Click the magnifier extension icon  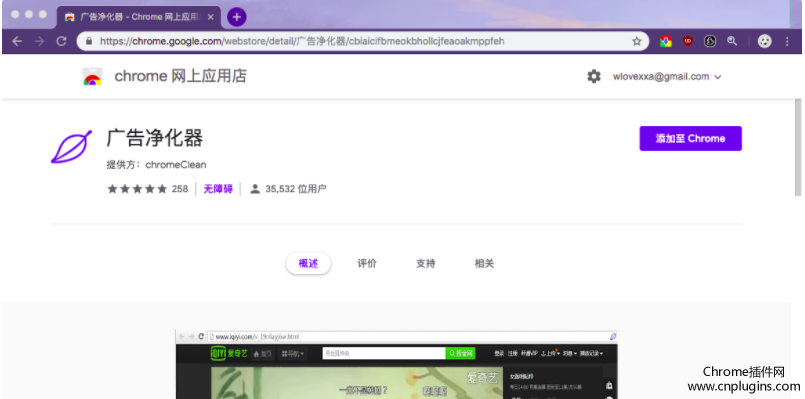point(732,42)
